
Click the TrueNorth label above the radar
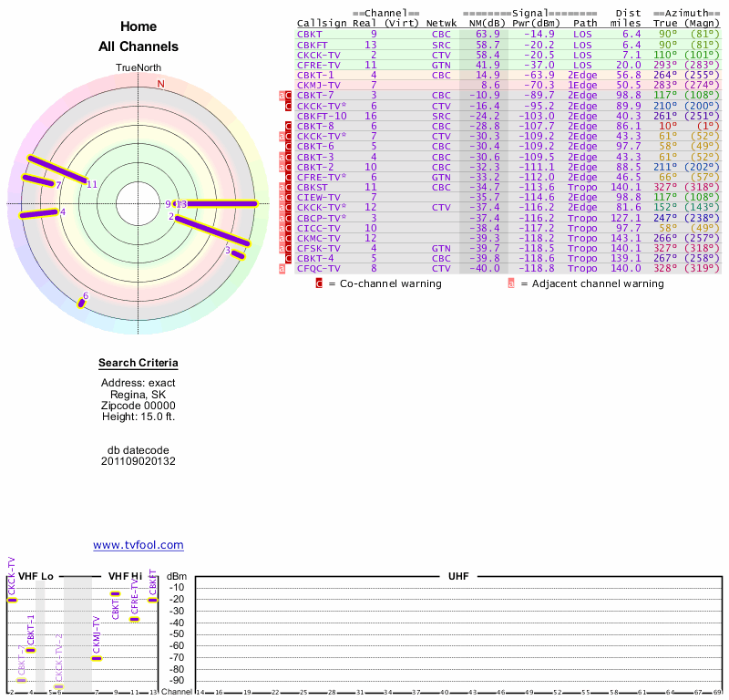tap(138, 68)
